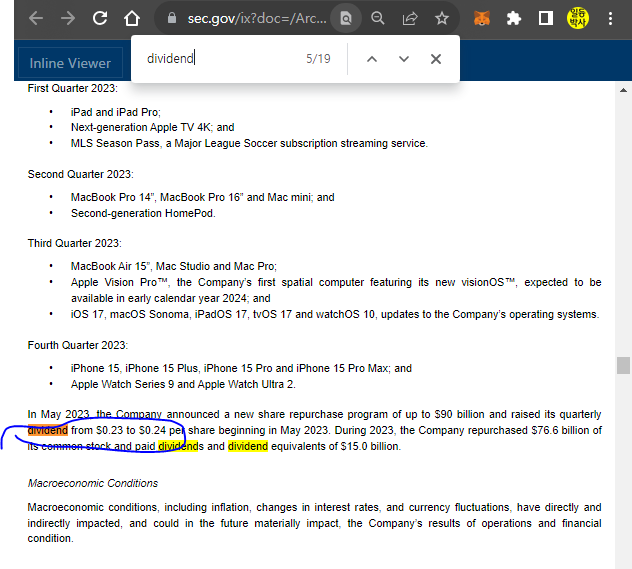Click the 'iPhone 15, iPhone 15 Plus' bullet
Screen dimensions: 632x569
point(241,368)
